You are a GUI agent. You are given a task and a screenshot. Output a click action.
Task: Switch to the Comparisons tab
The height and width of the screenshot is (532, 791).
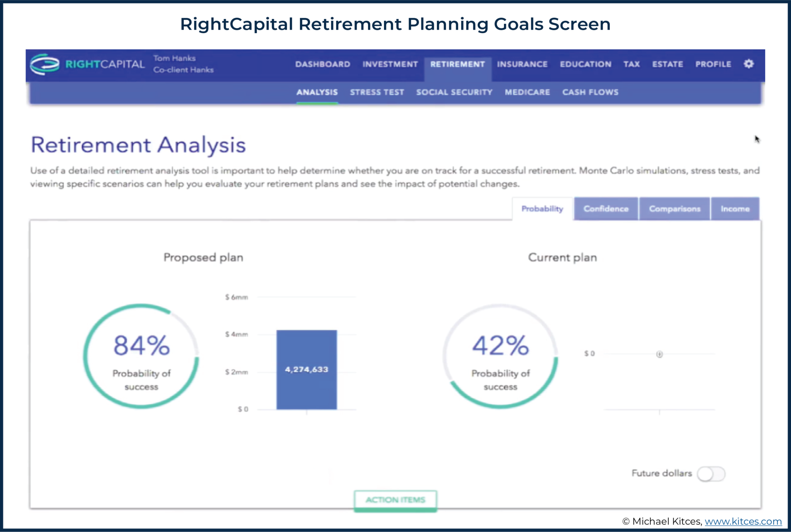click(674, 208)
